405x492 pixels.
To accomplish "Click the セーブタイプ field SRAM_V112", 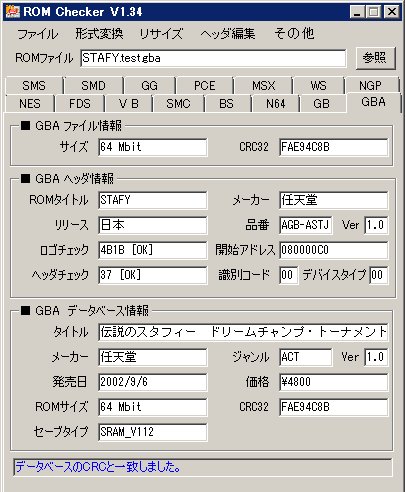I will click(153, 432).
